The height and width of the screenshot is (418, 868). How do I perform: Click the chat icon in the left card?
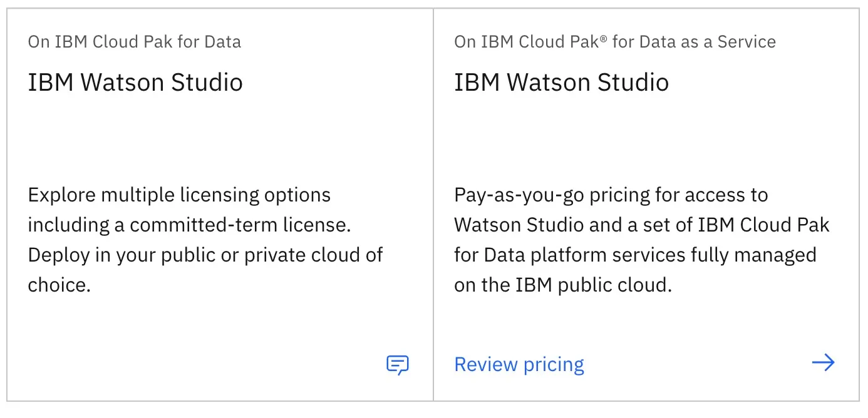pyautogui.click(x=398, y=364)
